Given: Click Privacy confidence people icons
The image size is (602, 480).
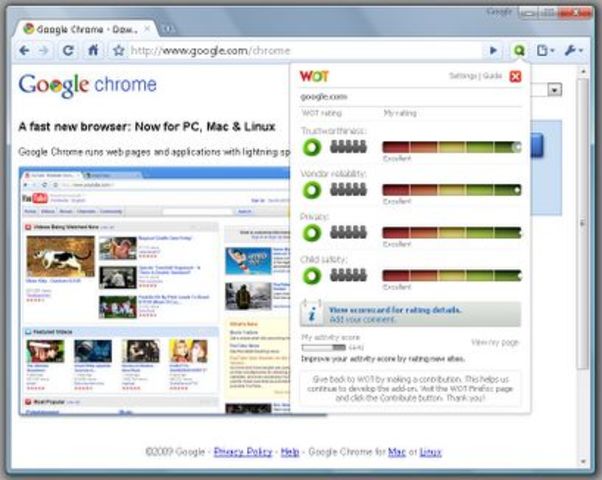Looking at the screenshot, I should click(x=349, y=232).
